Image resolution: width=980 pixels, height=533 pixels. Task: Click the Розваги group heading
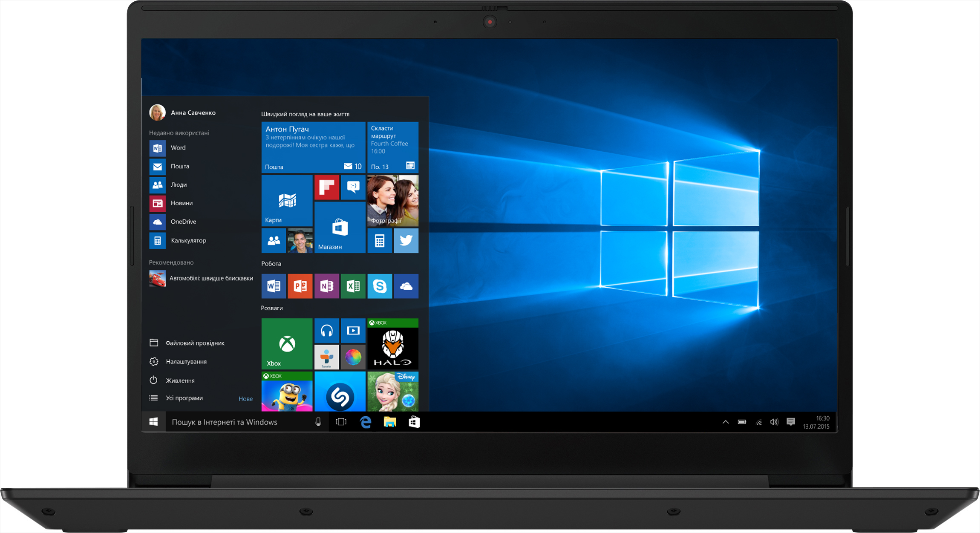pos(272,308)
